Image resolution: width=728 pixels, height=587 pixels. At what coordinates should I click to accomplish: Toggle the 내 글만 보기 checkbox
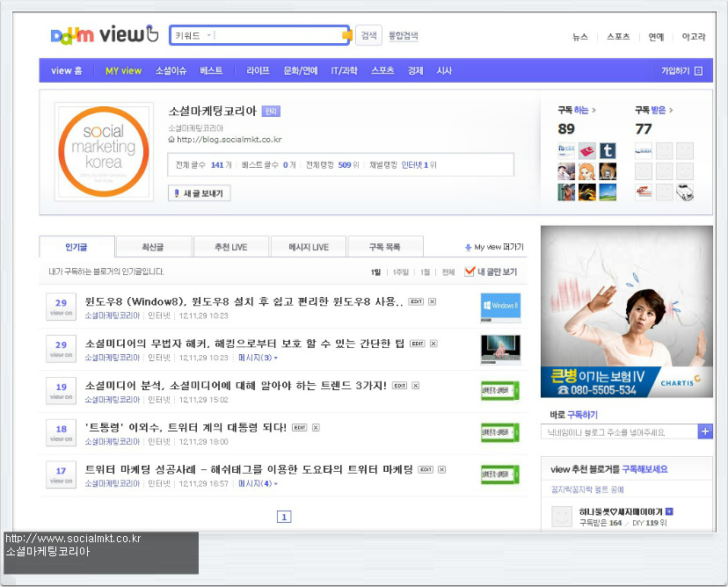470,272
